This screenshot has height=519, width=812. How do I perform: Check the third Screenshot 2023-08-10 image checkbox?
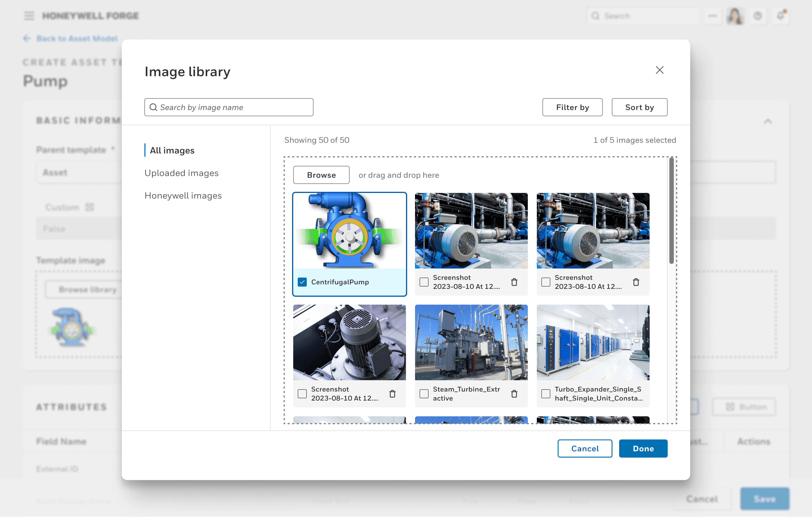point(546,282)
